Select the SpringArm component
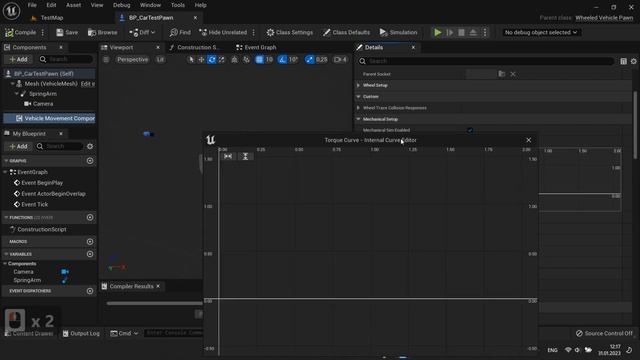 (42, 94)
